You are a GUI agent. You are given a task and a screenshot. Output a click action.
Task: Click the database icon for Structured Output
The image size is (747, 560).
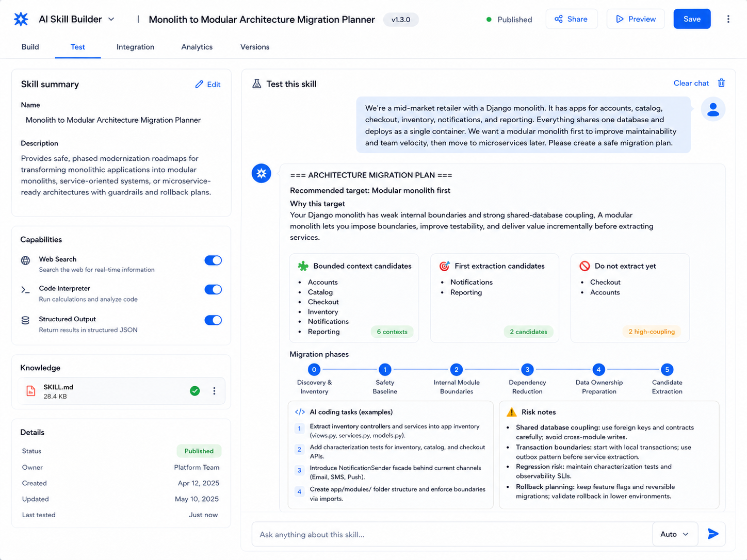tap(25, 320)
